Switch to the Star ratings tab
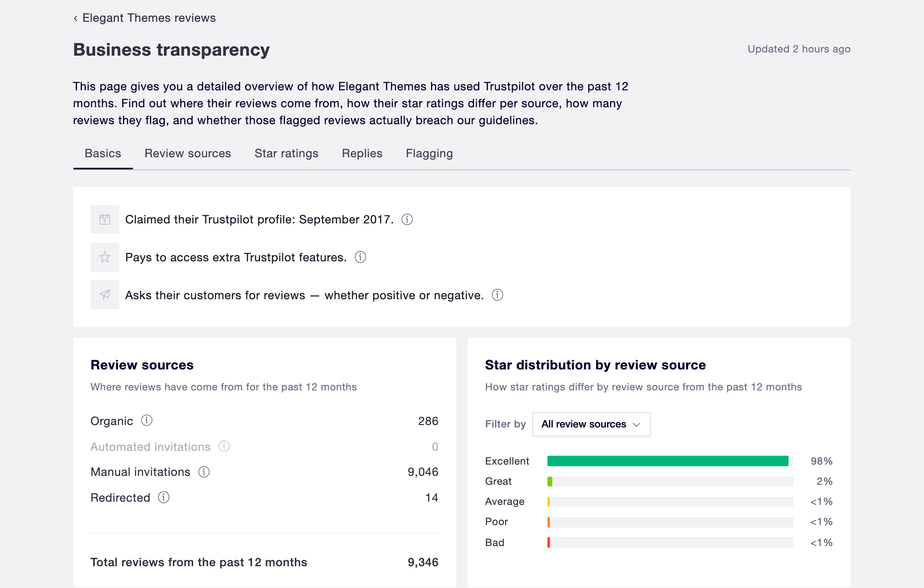The width and height of the screenshot is (924, 588). [x=286, y=153]
